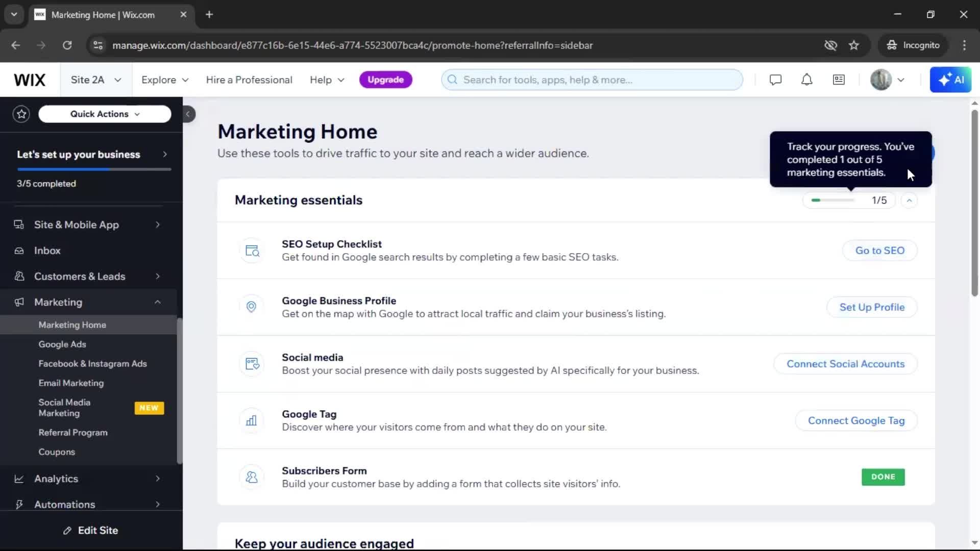
Task: Open Facebook & Instagram Ads item
Action: [x=88, y=364]
